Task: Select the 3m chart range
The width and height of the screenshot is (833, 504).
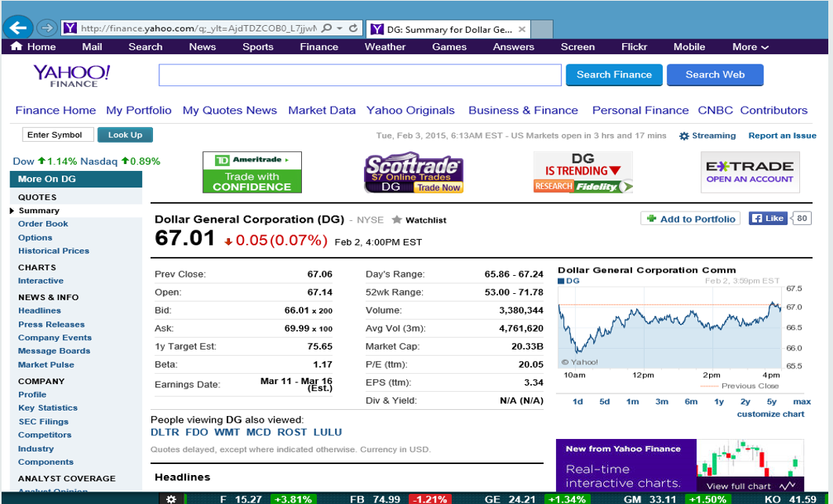Action: [x=661, y=401]
